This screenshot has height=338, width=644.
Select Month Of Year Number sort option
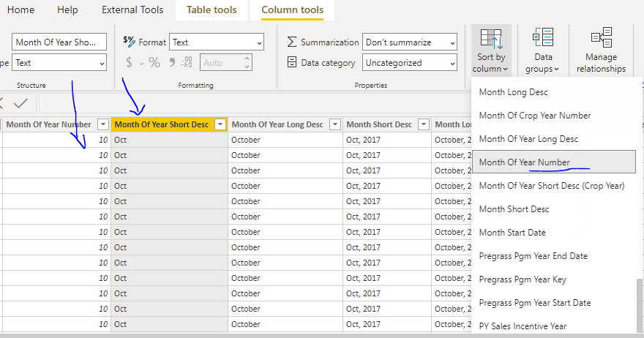click(x=554, y=162)
